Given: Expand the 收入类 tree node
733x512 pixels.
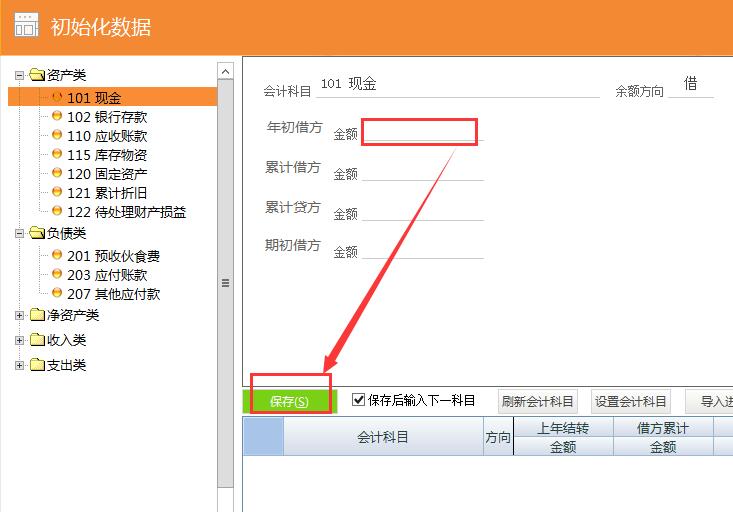Looking at the screenshot, I should pos(20,341).
